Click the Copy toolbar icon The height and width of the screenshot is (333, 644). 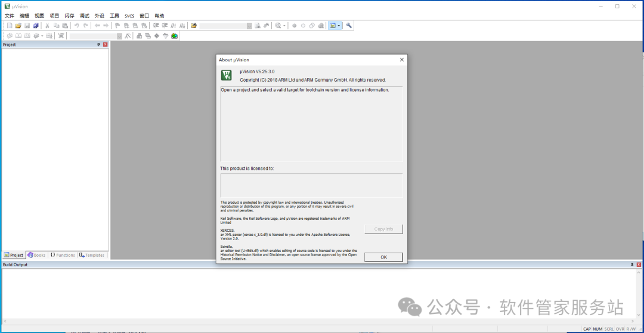56,26
